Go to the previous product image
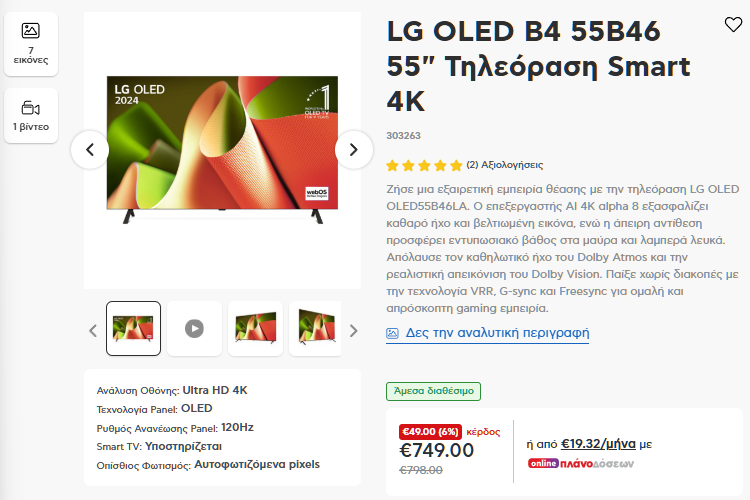 pyautogui.click(x=90, y=150)
